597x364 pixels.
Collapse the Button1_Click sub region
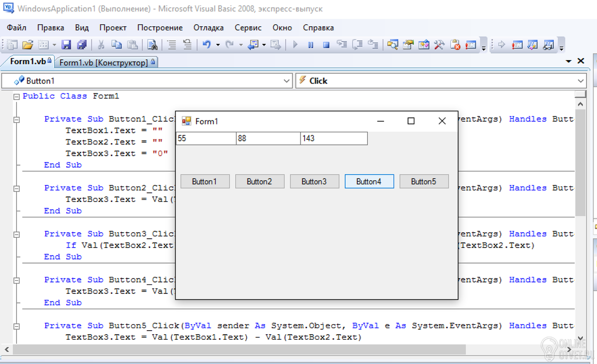tap(16, 119)
